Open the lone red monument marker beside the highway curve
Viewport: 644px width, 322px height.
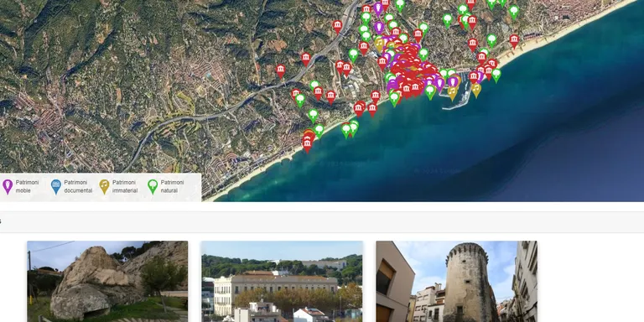(337, 27)
